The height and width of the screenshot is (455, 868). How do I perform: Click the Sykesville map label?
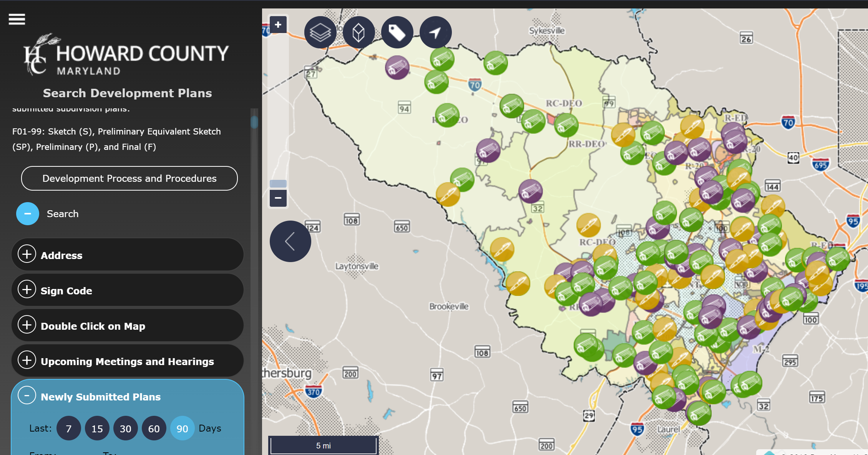547,30
